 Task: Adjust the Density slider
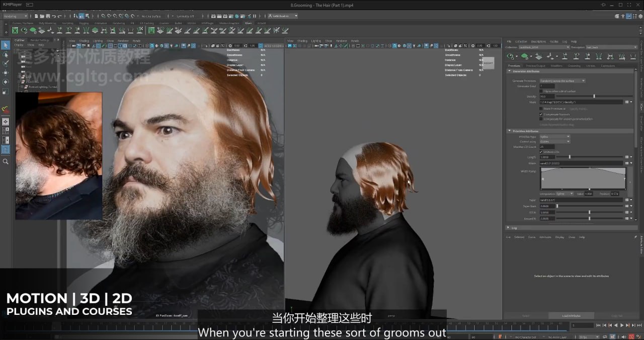(x=594, y=96)
